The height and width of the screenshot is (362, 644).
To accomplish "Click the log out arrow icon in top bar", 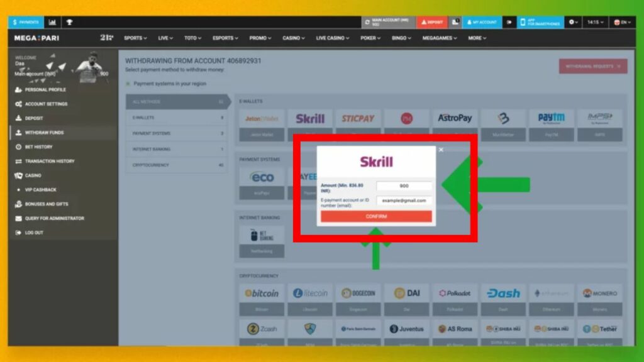I will (x=509, y=22).
